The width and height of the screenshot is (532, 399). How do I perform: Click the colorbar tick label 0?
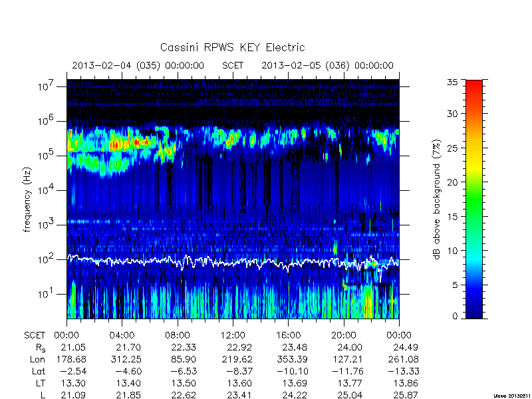click(455, 317)
